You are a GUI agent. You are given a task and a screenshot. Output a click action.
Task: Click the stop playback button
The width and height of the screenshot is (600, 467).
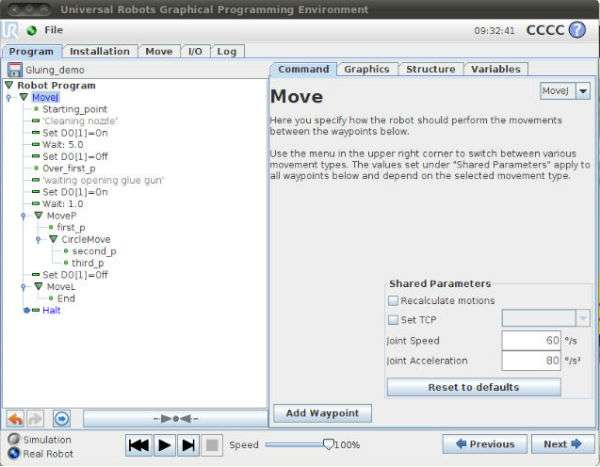(212, 445)
